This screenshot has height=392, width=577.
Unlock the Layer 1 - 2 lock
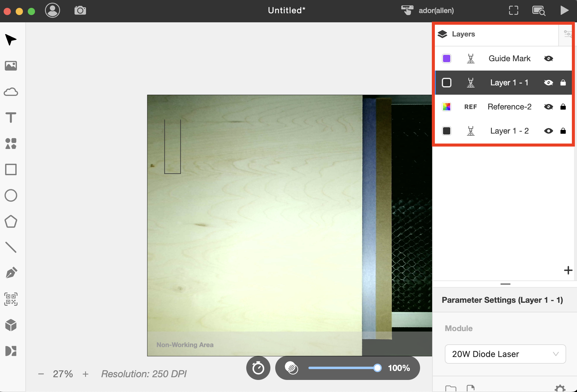coord(563,131)
